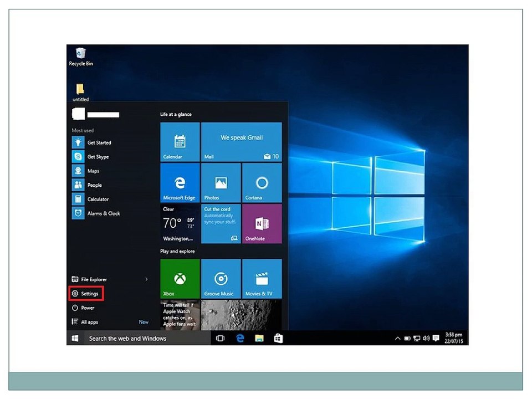Check the battery status icon

click(x=407, y=338)
